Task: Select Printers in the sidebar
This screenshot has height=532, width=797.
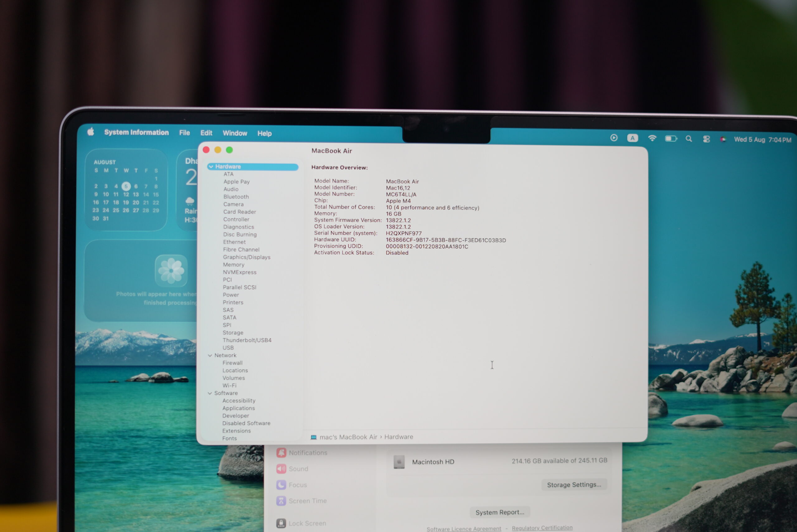Action: (x=233, y=303)
